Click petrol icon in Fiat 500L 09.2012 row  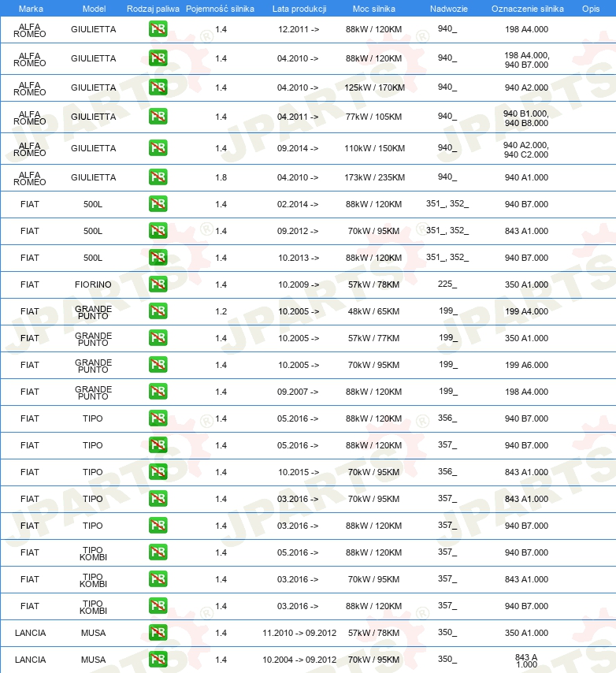[158, 231]
